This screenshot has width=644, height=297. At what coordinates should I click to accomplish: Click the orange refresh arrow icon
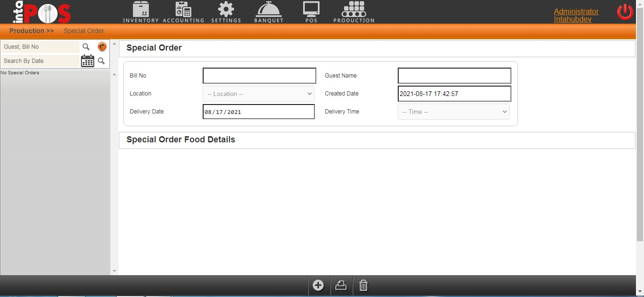tap(102, 47)
